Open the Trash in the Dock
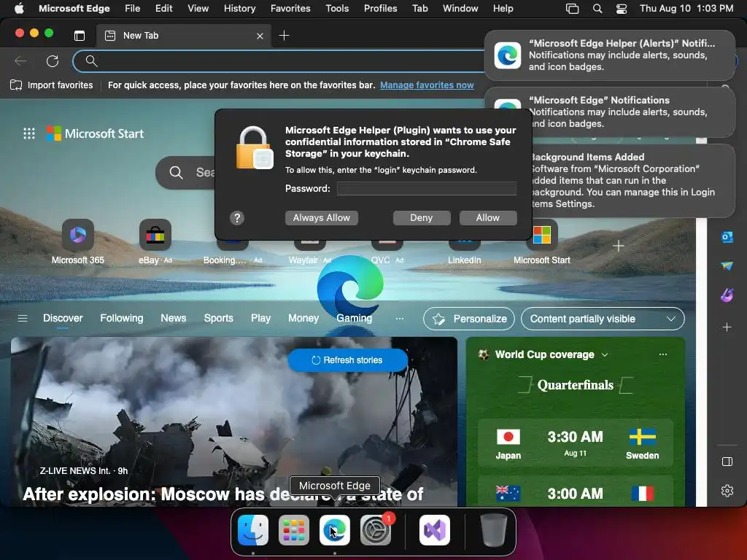Image resolution: width=747 pixels, height=560 pixels. (x=494, y=530)
